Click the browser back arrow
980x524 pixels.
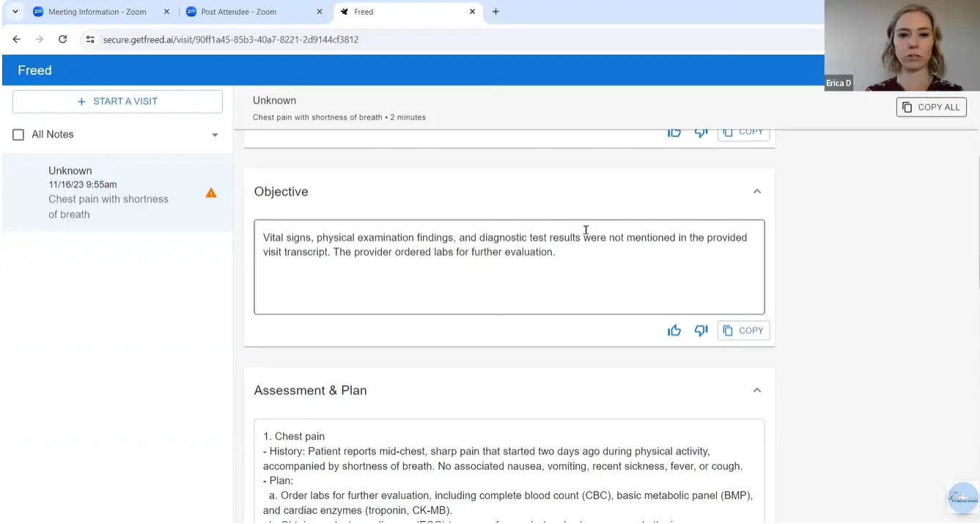tap(16, 39)
